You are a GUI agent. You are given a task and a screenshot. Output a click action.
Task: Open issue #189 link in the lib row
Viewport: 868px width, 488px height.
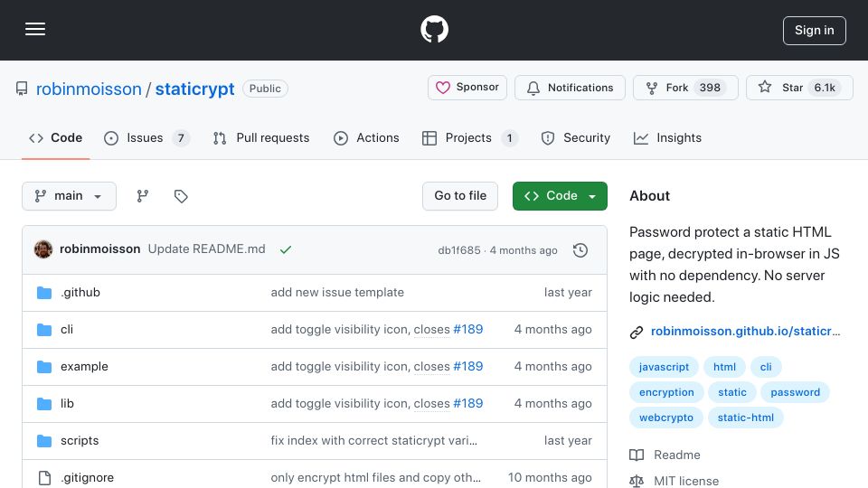pyautogui.click(x=467, y=403)
